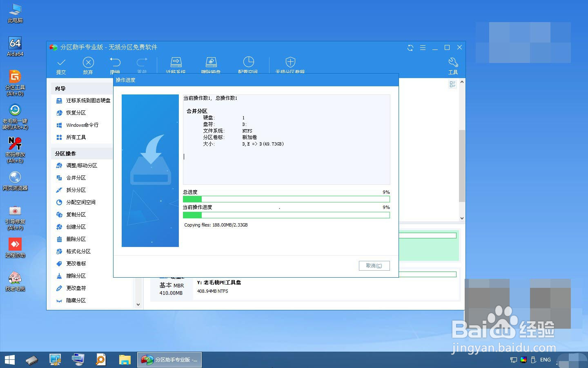Select the 老毛桃一键装机 desktop icon
The width and height of the screenshot is (588, 368).
coord(15,117)
